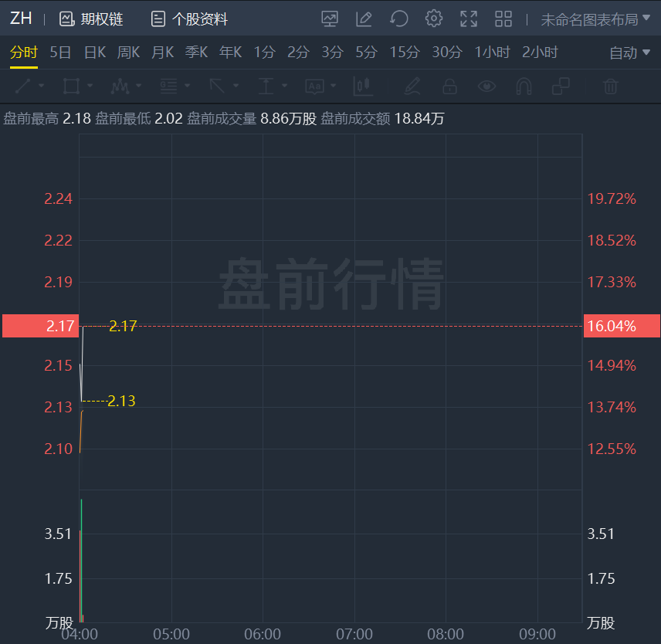Click the red 2.17 current price marker
This screenshot has width=661, height=644.
click(40, 326)
